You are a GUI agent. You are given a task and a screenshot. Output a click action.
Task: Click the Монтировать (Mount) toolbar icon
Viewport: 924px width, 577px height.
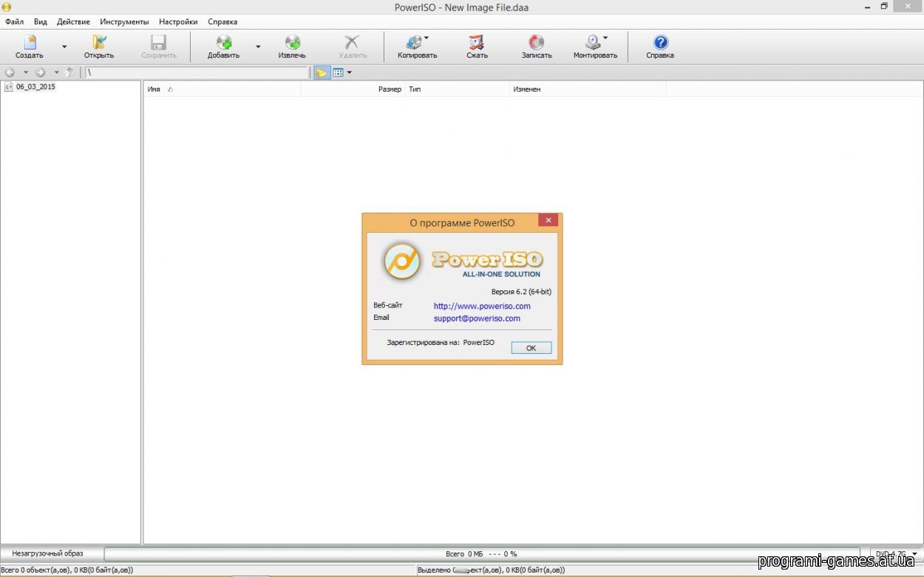point(595,47)
